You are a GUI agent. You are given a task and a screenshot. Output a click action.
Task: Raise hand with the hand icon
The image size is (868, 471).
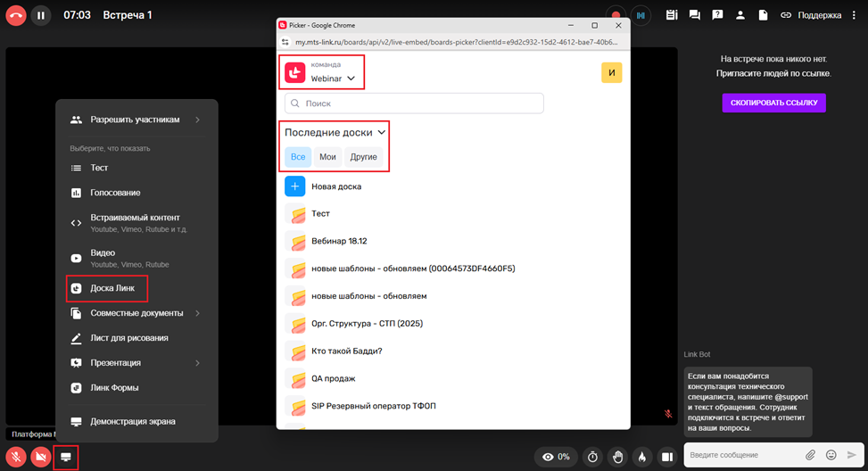618,457
